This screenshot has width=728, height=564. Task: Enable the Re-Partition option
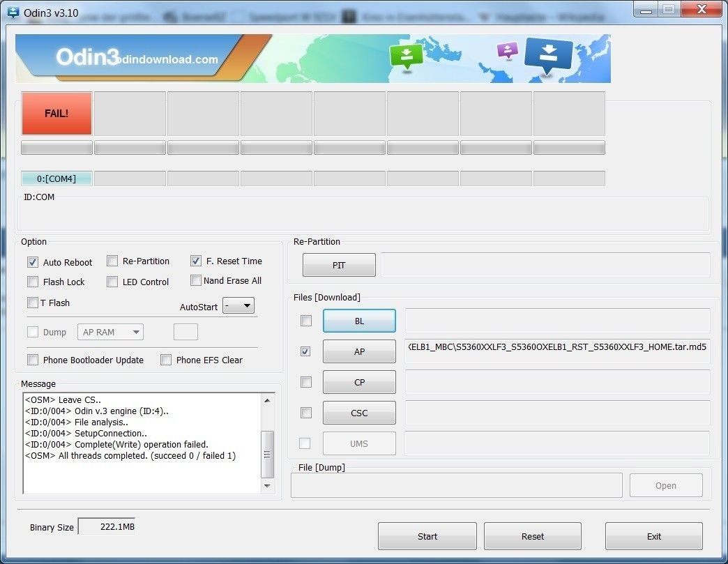pyautogui.click(x=112, y=261)
